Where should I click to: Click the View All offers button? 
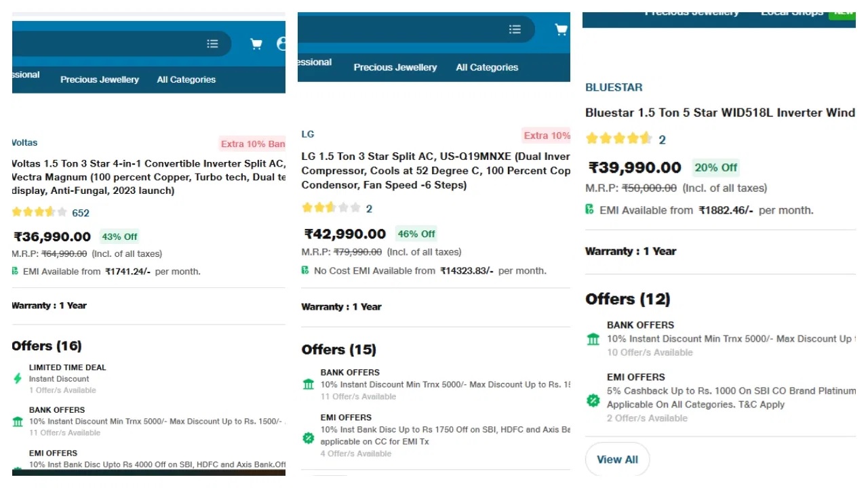[617, 460]
